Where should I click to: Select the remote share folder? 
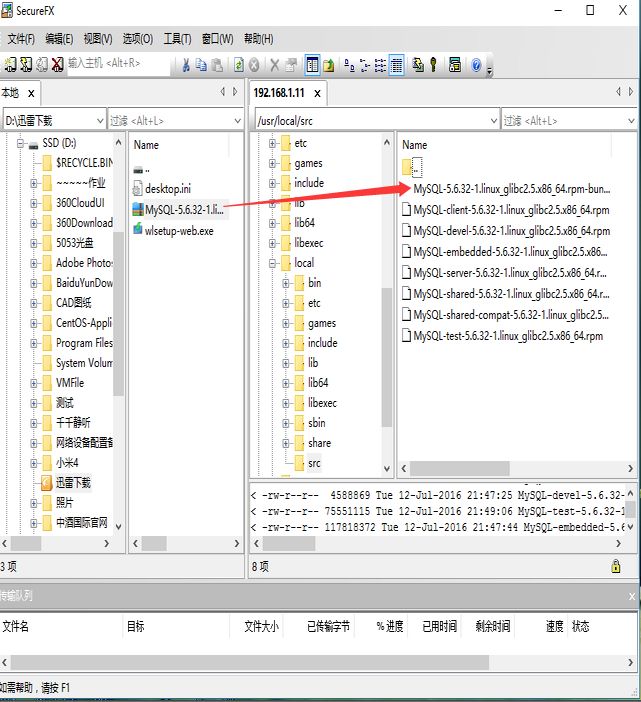pos(320,443)
